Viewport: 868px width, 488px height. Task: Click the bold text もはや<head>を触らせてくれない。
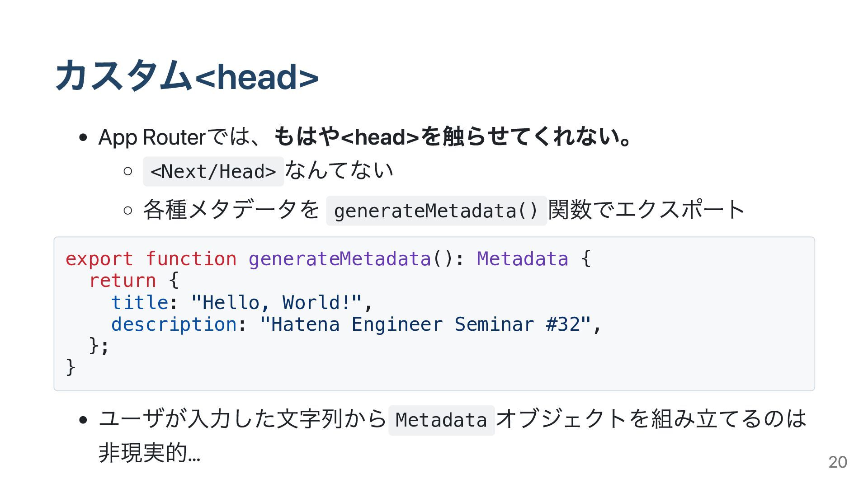pyautogui.click(x=452, y=137)
